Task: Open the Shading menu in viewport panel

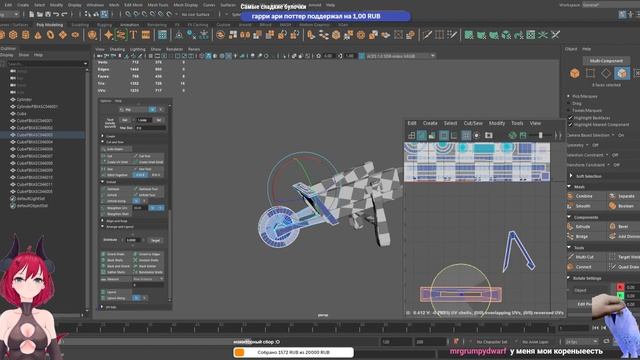Action: point(117,49)
